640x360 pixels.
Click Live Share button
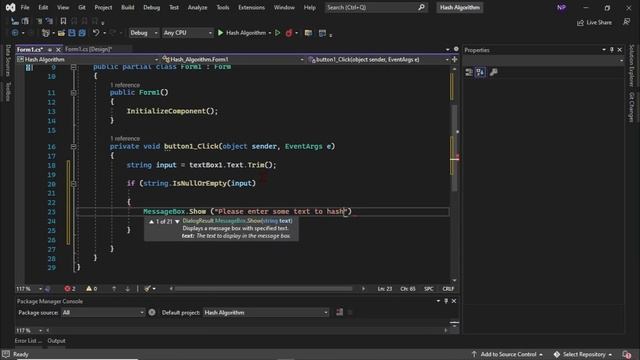click(594, 22)
